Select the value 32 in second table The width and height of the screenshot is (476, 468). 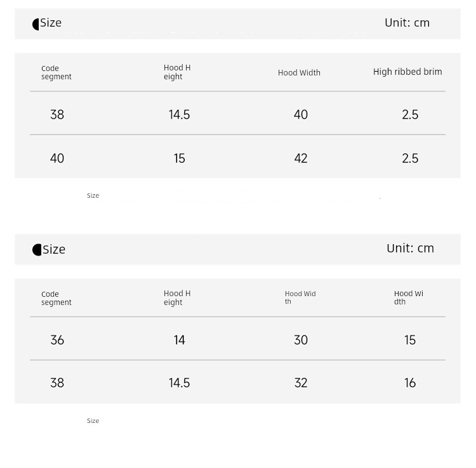[x=301, y=383]
